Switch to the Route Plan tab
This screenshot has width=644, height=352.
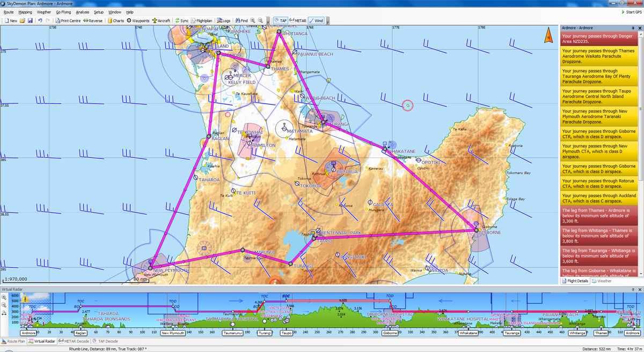[13, 341]
